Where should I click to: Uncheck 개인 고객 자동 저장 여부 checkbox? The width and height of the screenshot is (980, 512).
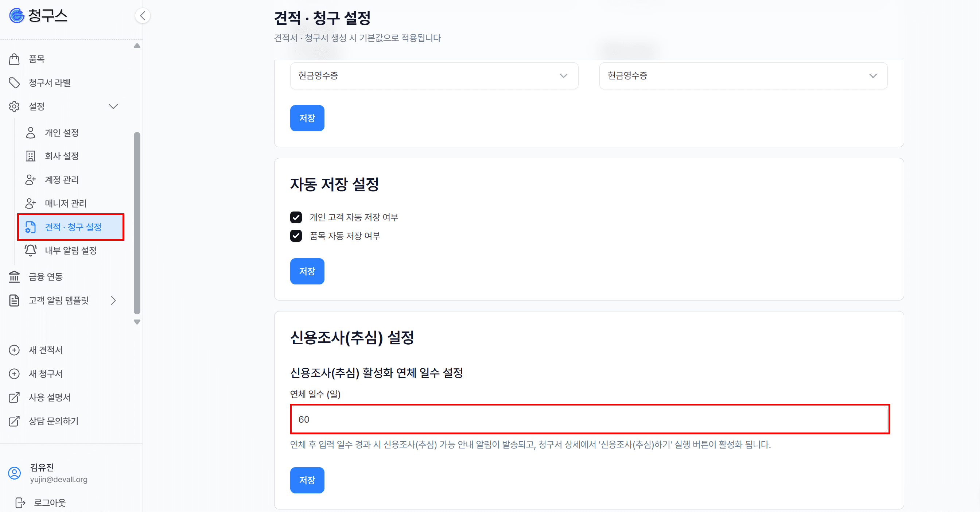(x=296, y=217)
